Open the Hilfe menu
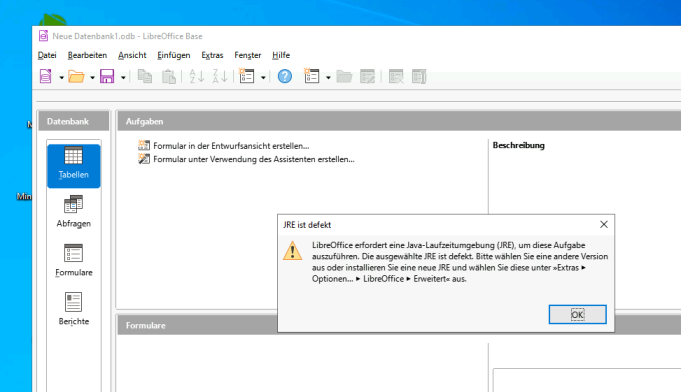Image resolution: width=681 pixels, height=392 pixels. click(x=281, y=55)
